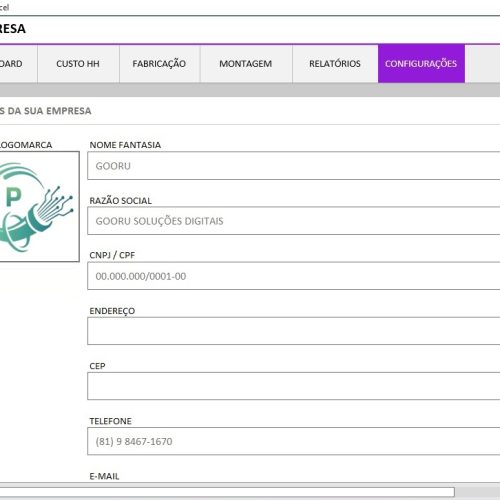Go to the MONTAGEM tab
The width and height of the screenshot is (500, 500).
point(246,63)
